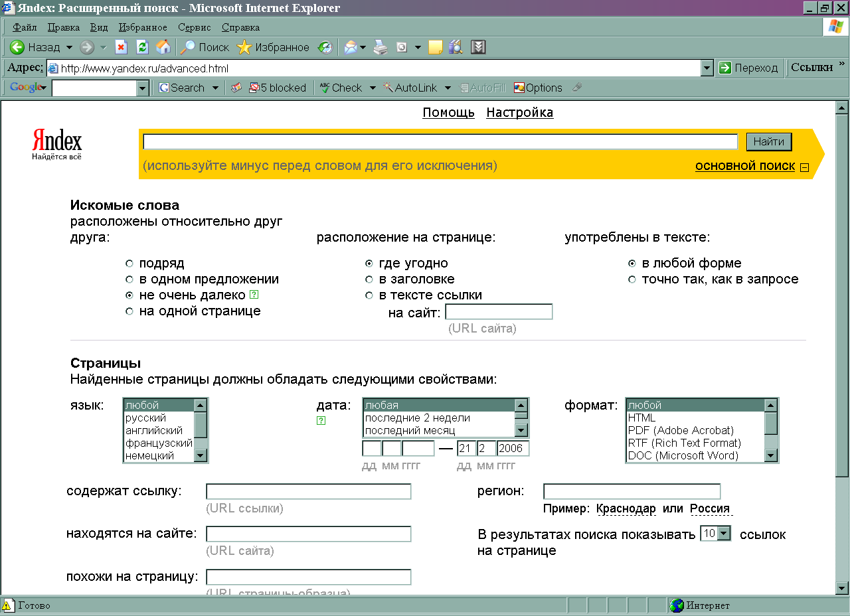Screen dimensions: 850x616
Task: Select точно так, как в запросе option
Action: tap(632, 279)
